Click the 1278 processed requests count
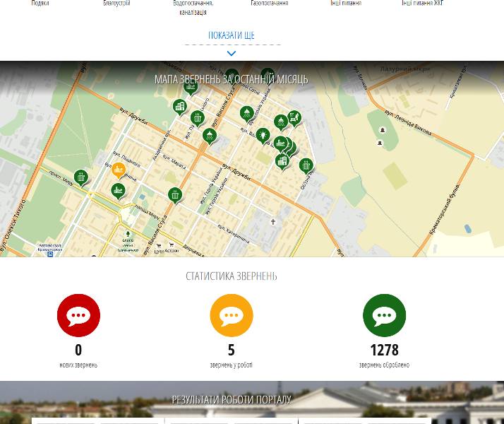The image size is (504, 424). (385, 350)
